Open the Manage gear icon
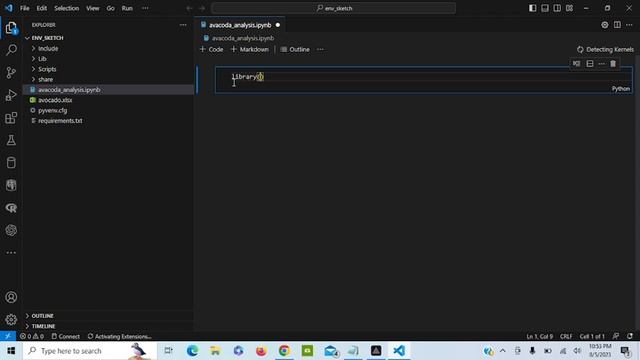This screenshot has width=640, height=360. point(11,320)
